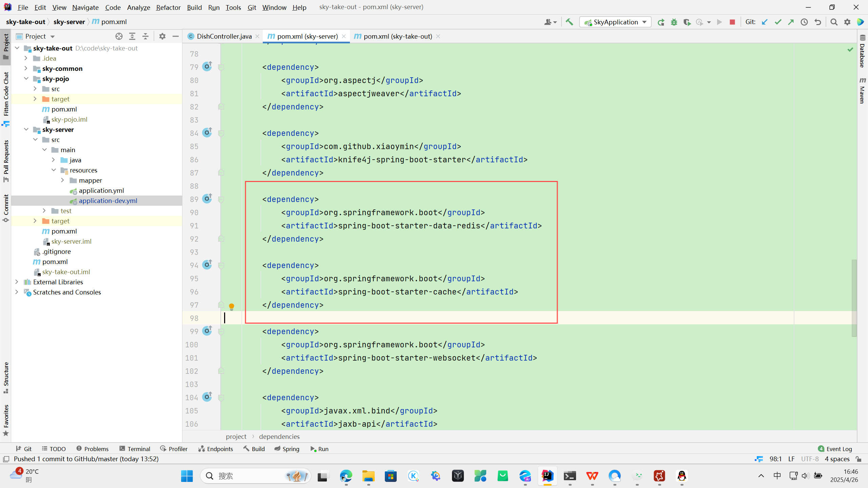This screenshot has height=488, width=868.
Task: Click the editor vertical scrollbar thumb
Action: [x=854, y=298]
